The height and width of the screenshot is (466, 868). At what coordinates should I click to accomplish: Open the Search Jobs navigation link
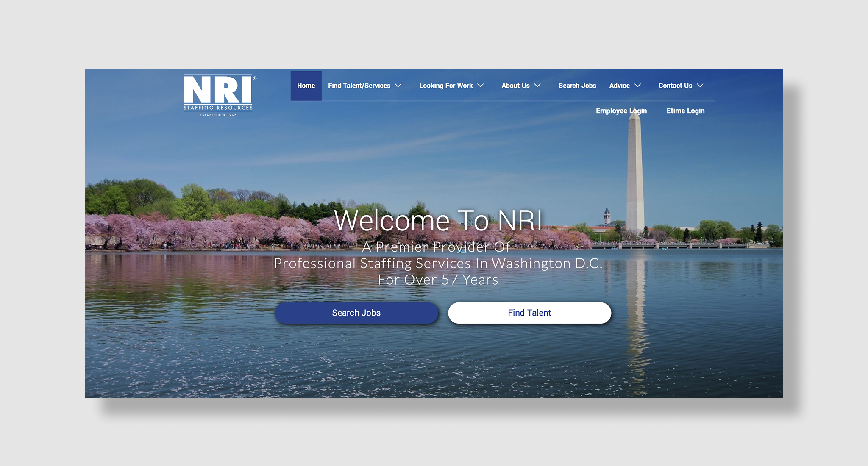pos(577,86)
